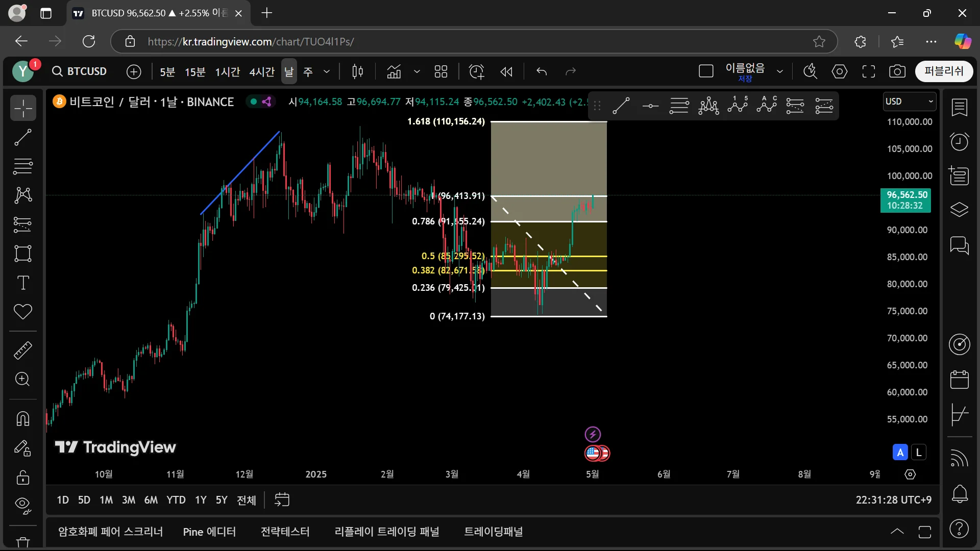Open the indicators menu in top toolbar
Screen dimensions: 980x551
tap(394, 72)
